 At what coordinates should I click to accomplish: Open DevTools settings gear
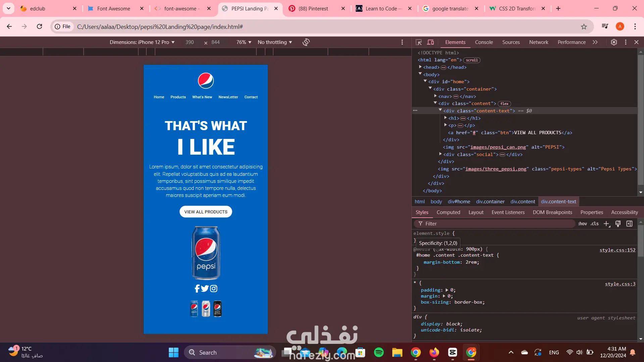(x=614, y=42)
